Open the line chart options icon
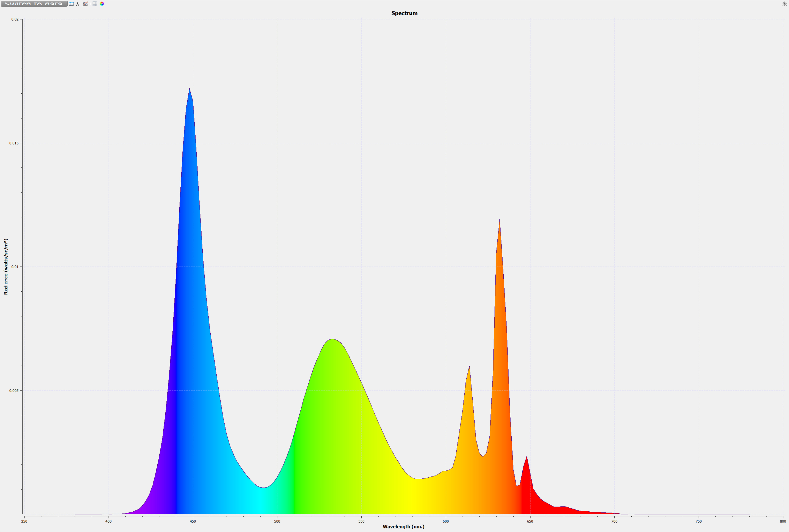Viewport: 789px width, 532px height. 85,4
